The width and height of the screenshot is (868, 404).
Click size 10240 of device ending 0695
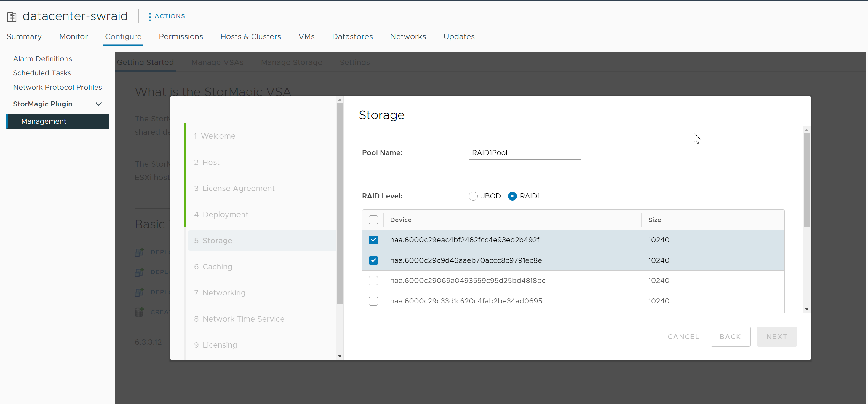pyautogui.click(x=659, y=301)
